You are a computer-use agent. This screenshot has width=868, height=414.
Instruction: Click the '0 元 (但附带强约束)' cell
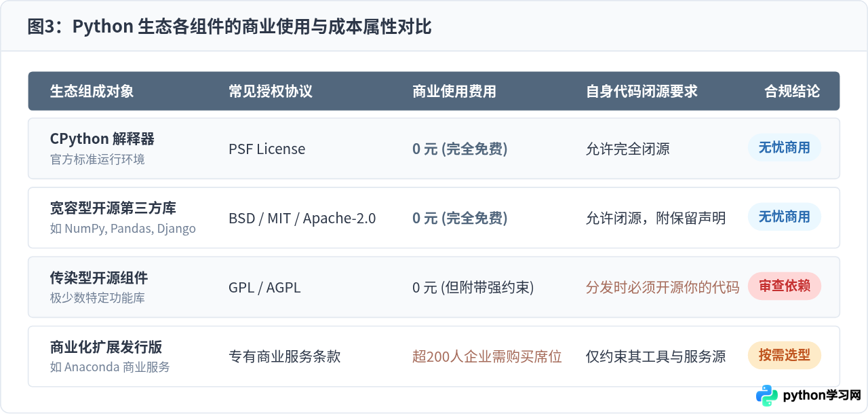pyautogui.click(x=473, y=287)
